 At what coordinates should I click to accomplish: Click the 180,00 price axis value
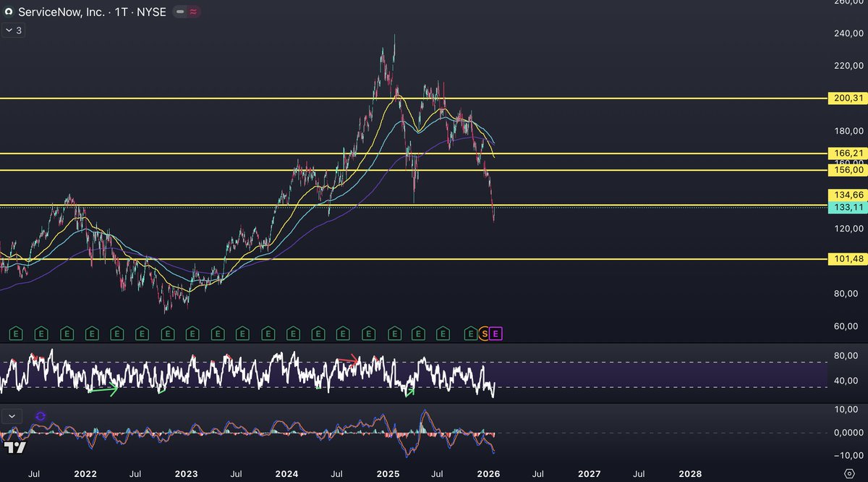pos(849,131)
